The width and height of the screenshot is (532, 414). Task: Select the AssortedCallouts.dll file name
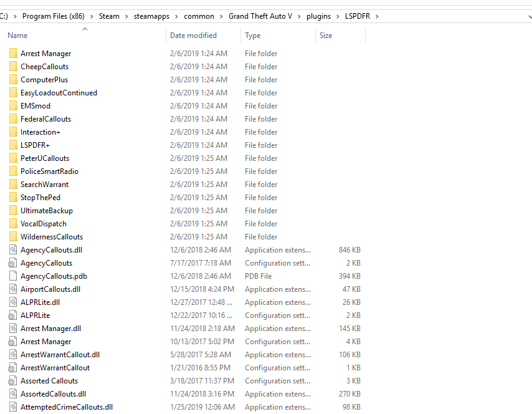tap(54, 393)
